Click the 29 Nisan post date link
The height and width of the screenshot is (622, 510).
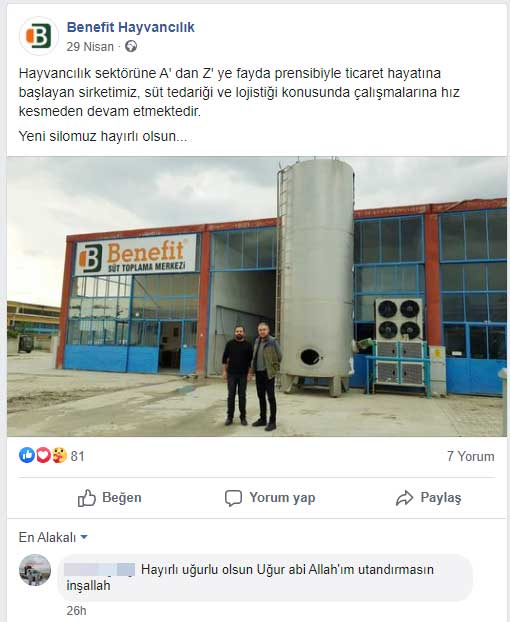(90, 47)
